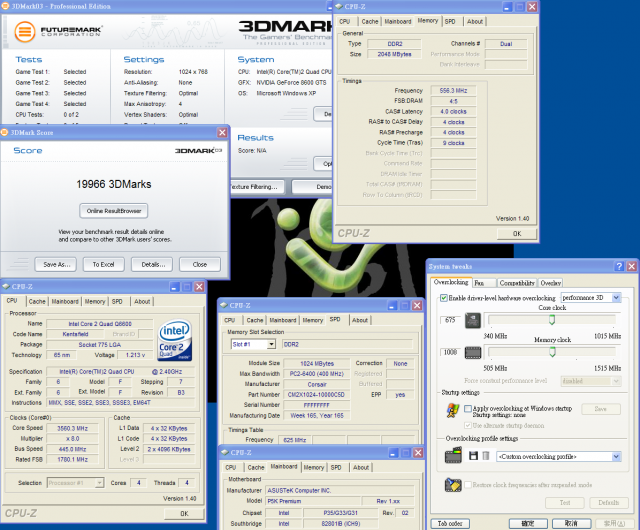Screen dimensions: 640x530
Task: Open About tab in CPU-Z SPD window
Action: [x=360, y=320]
